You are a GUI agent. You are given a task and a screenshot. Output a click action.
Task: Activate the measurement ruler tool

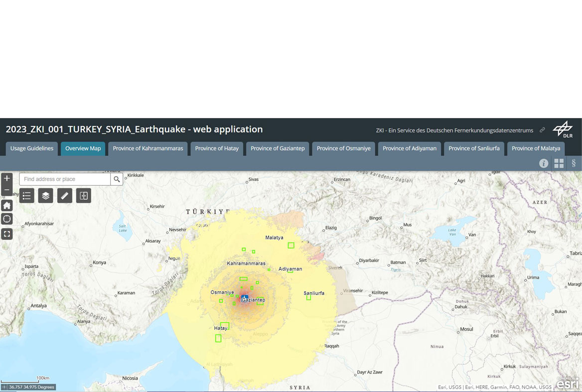tap(65, 196)
